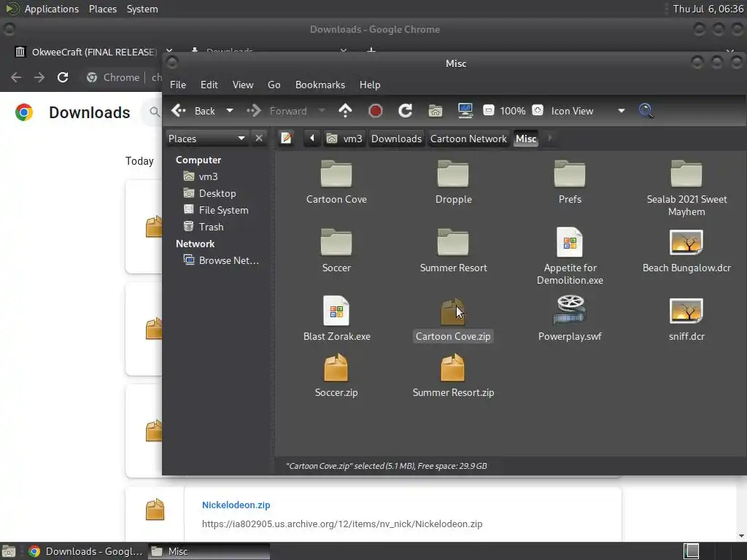Open the Computer toolbar icon

[465, 111]
